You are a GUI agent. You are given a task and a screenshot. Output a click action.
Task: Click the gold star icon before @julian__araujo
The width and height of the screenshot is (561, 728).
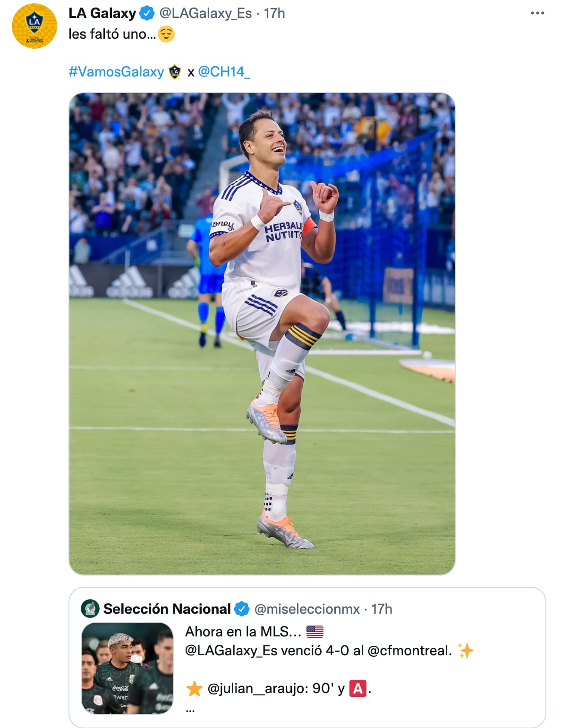click(194, 689)
